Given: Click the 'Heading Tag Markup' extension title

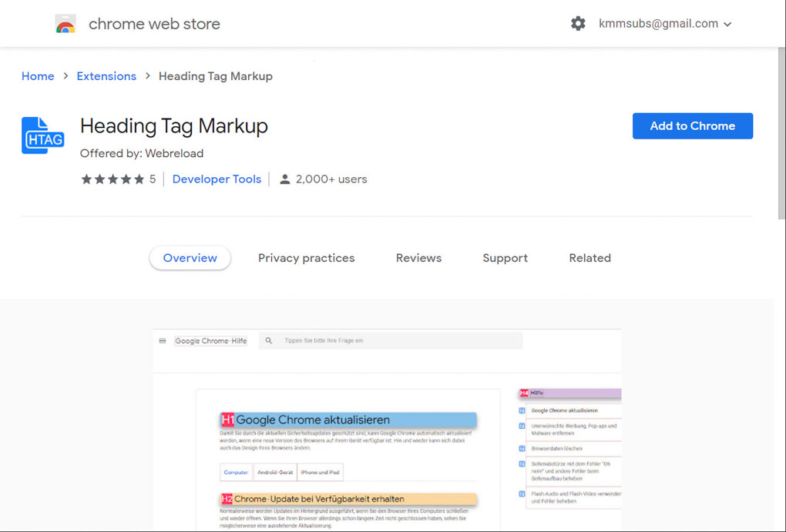Looking at the screenshot, I should (174, 125).
